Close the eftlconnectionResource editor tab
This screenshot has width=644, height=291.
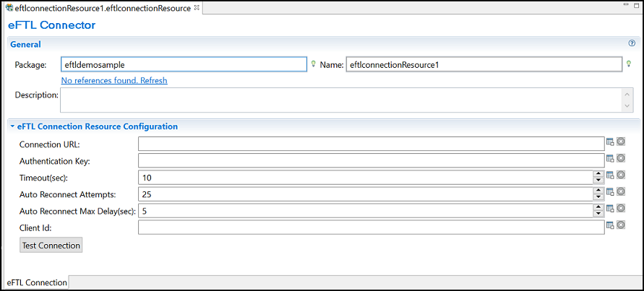pyautogui.click(x=197, y=8)
